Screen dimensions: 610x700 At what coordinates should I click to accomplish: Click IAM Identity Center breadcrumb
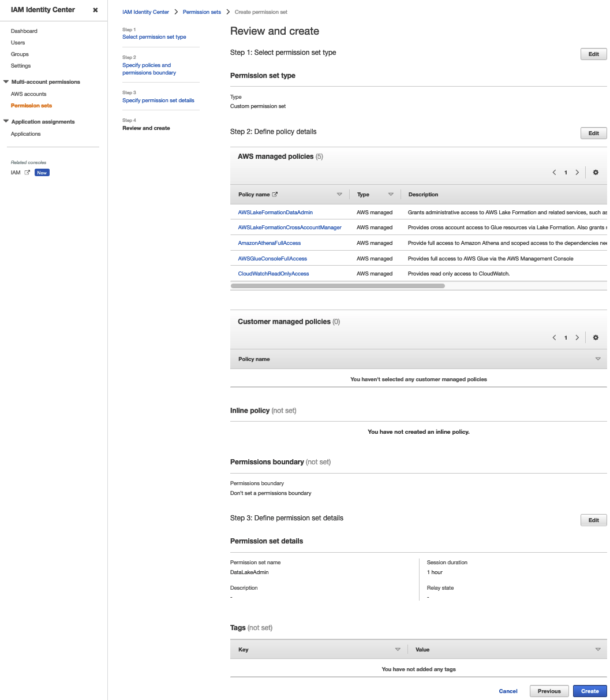146,12
